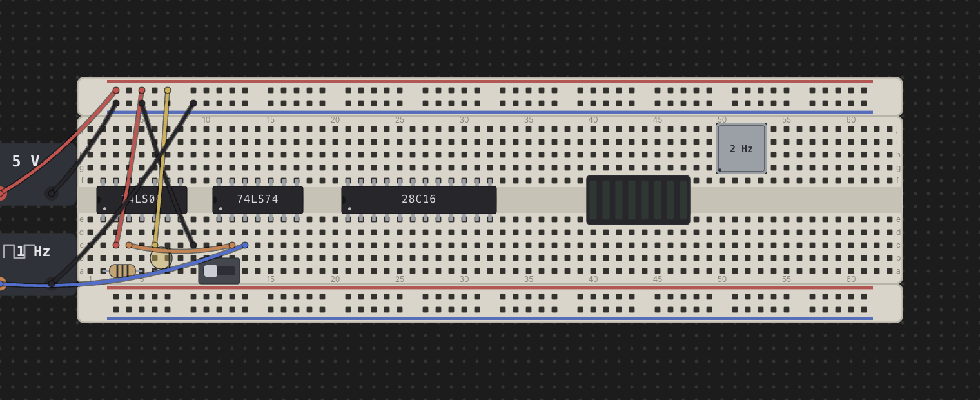Image resolution: width=980 pixels, height=400 pixels.
Task: Click the 74LS74 flip-flop chip
Action: pyautogui.click(x=258, y=199)
